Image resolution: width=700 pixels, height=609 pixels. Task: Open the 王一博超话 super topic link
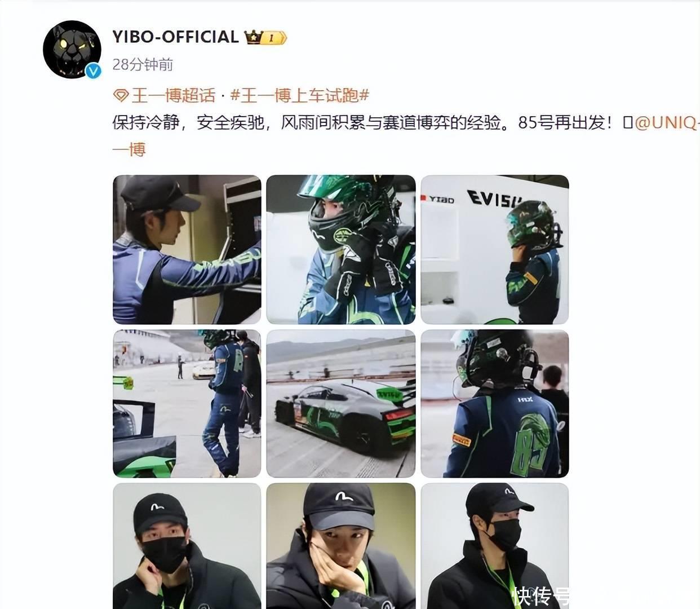click(x=174, y=95)
